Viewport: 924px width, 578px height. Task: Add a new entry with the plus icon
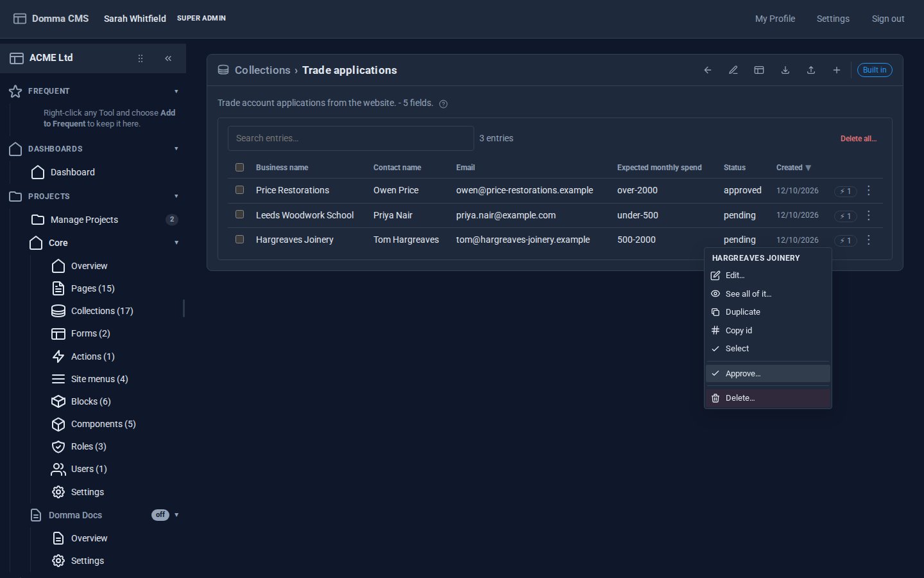click(837, 70)
